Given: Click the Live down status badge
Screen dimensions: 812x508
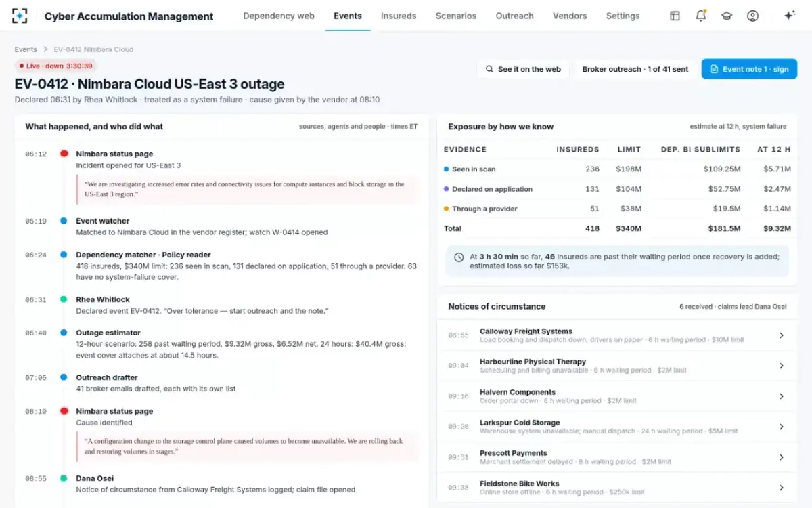Looking at the screenshot, I should click(56, 66).
